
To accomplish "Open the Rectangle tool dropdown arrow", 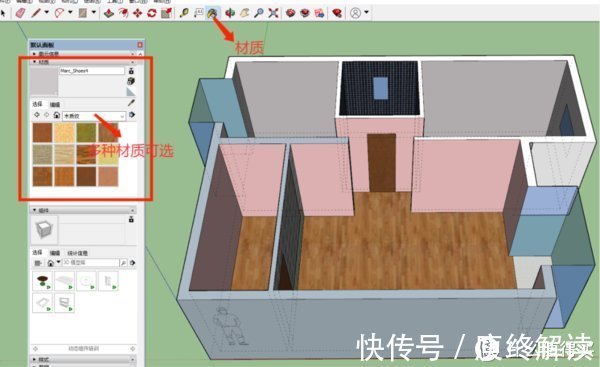I will [x=94, y=13].
